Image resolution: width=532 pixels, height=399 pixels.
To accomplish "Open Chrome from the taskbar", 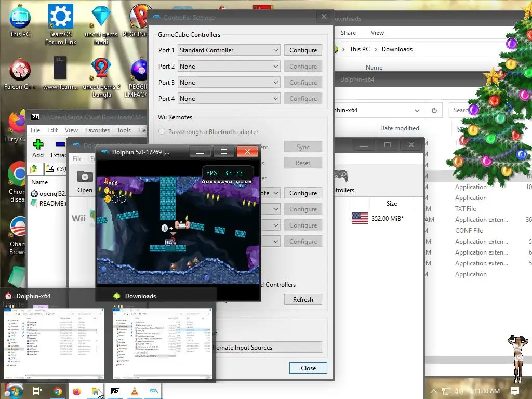I will 58,391.
